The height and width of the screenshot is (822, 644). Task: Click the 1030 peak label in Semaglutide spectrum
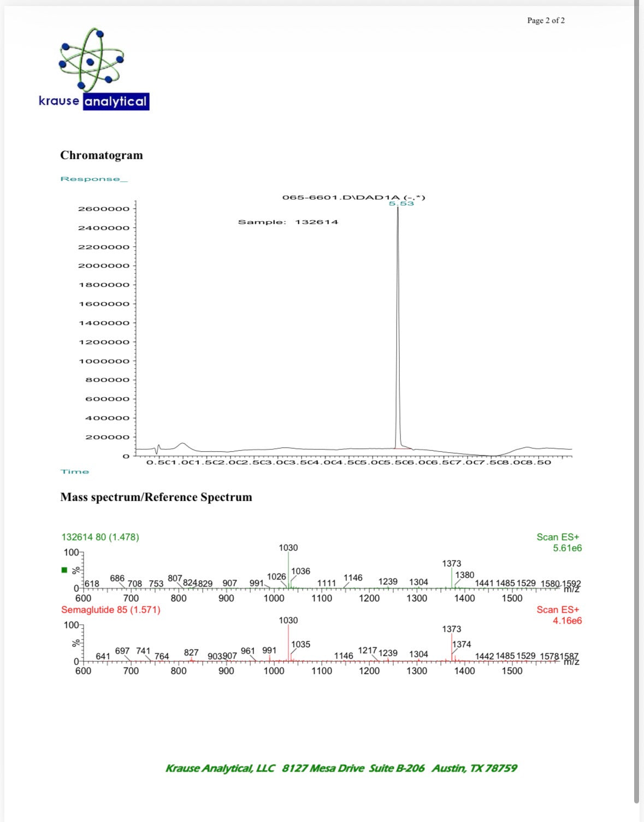click(288, 620)
